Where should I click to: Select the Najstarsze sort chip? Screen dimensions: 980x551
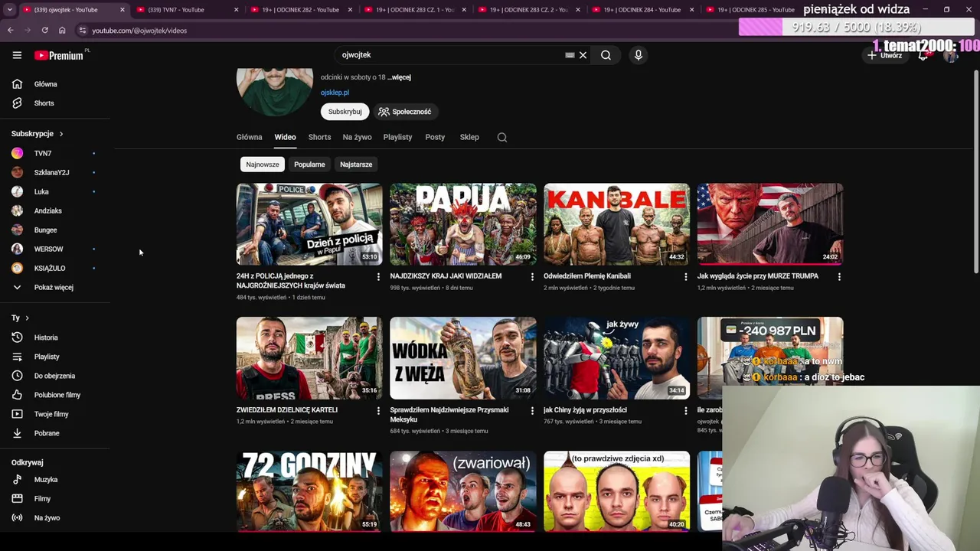pyautogui.click(x=356, y=165)
